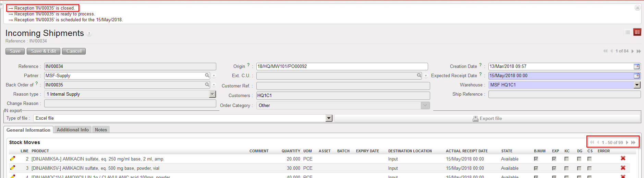The image size is (644, 178).
Task: Click the Export file button
Action: 487,118
